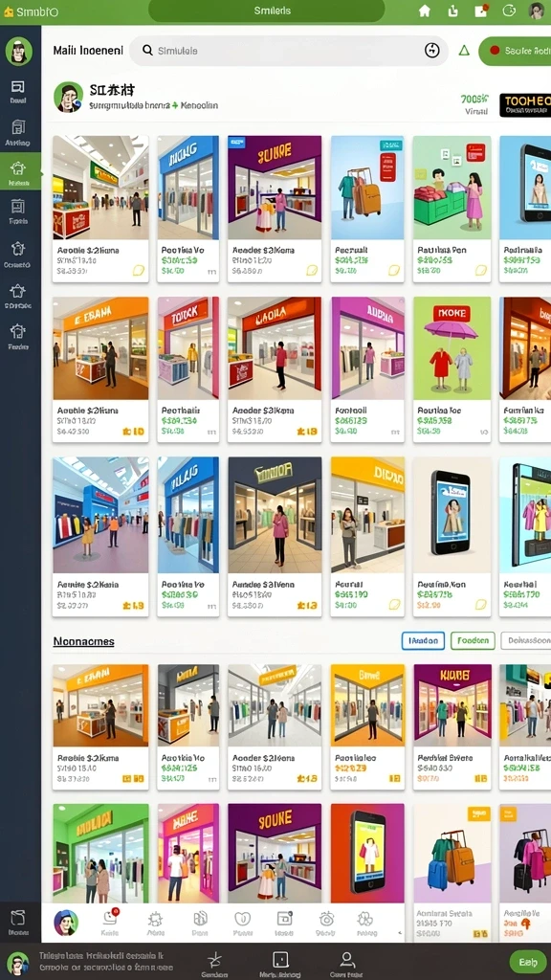This screenshot has height=980, width=551.
Task: Open the profile avatar beside SIL heading
Action: point(68,97)
